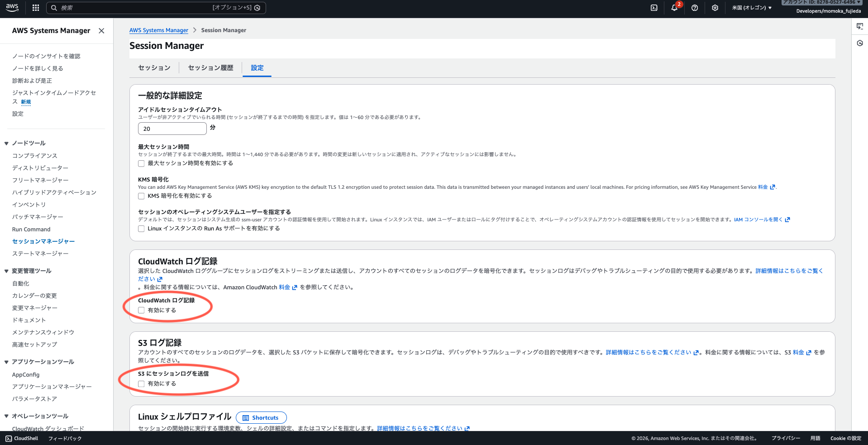Switch to the セッション tab
This screenshot has height=445, width=868.
point(154,67)
